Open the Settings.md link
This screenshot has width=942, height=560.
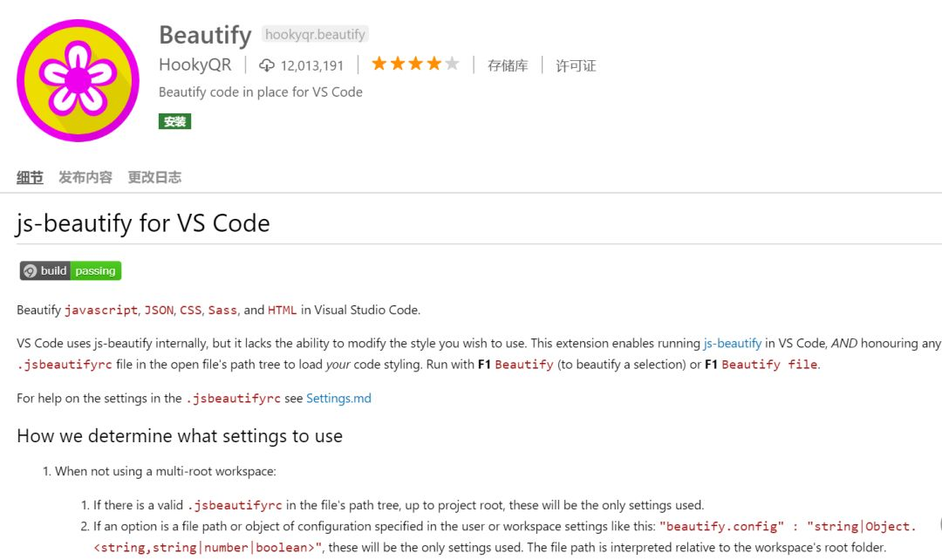click(x=338, y=398)
